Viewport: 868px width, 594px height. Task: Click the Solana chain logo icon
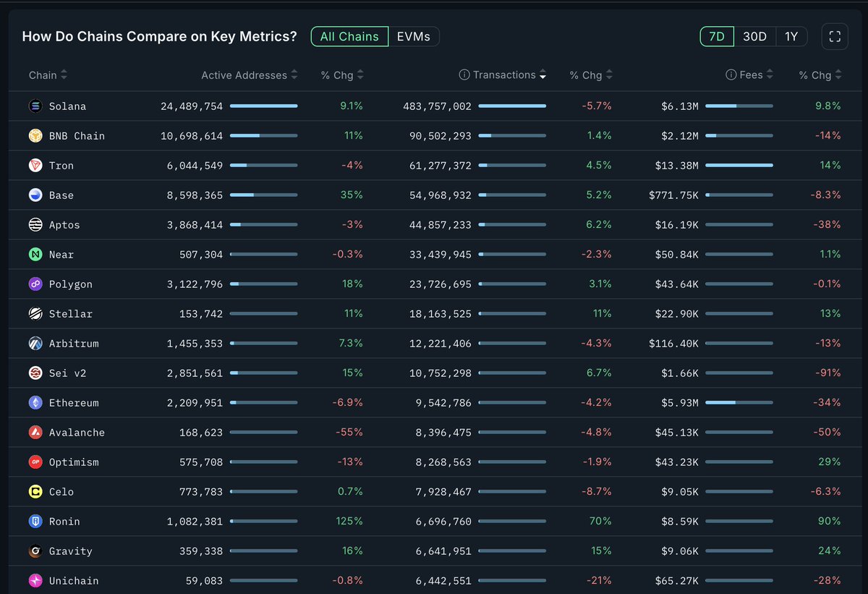35,106
